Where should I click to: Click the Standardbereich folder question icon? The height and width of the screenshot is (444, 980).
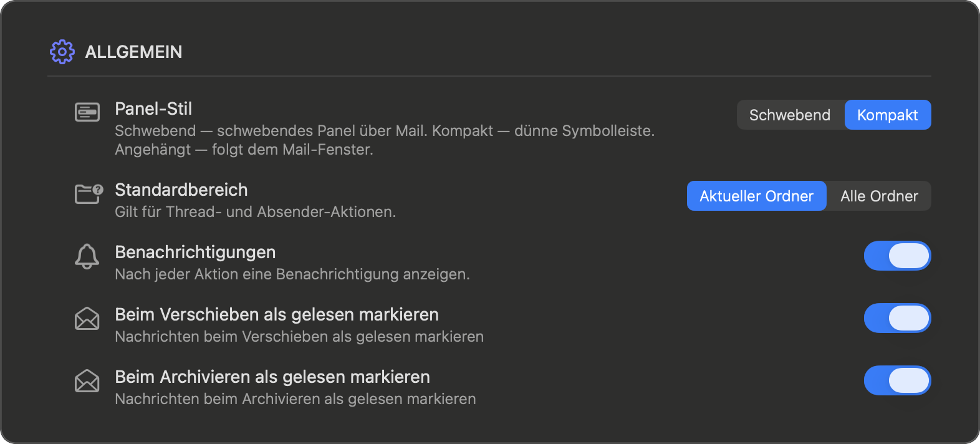(x=89, y=193)
